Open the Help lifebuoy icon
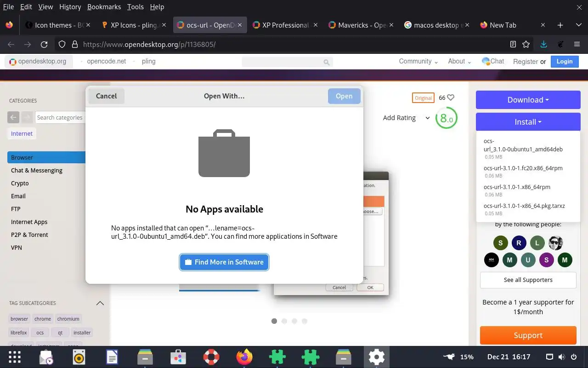 pyautogui.click(x=211, y=357)
